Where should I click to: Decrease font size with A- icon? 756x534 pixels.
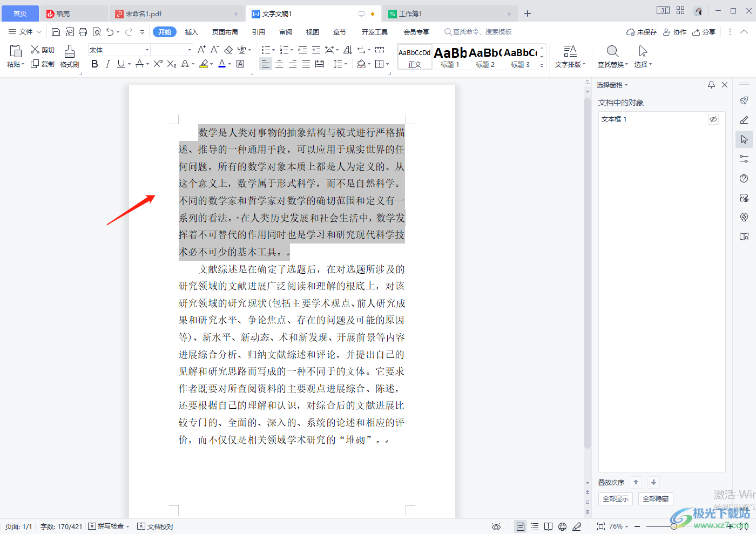pos(214,50)
